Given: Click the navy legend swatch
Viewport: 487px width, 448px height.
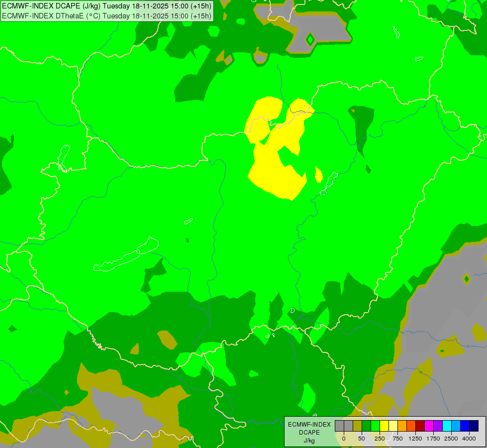Looking at the screenshot, I should 474,426.
